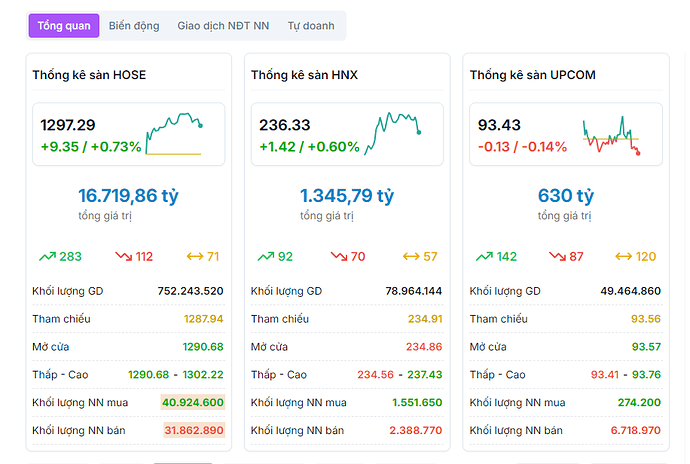Go to the Tự doanh tab

click(x=309, y=26)
